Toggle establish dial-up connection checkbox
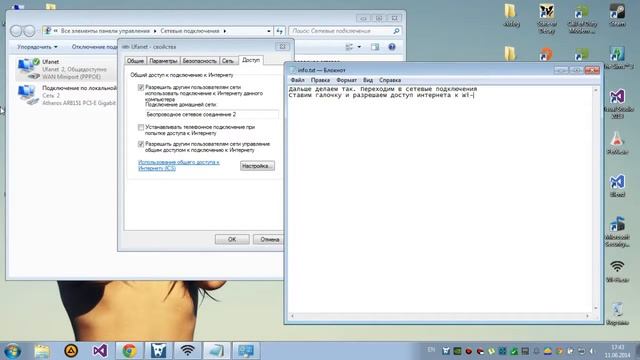640x360 pixels. coord(141,127)
